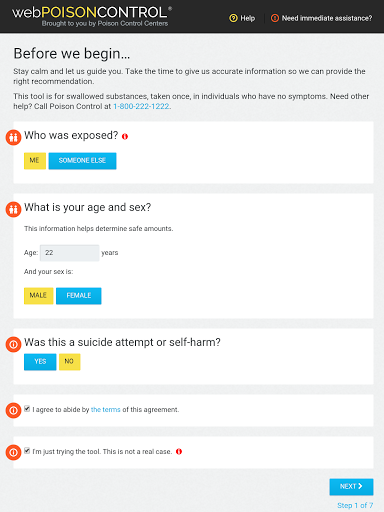Answer NO to suicide attempt question
Image resolution: width=384 pixels, height=512 pixels.
click(69, 362)
